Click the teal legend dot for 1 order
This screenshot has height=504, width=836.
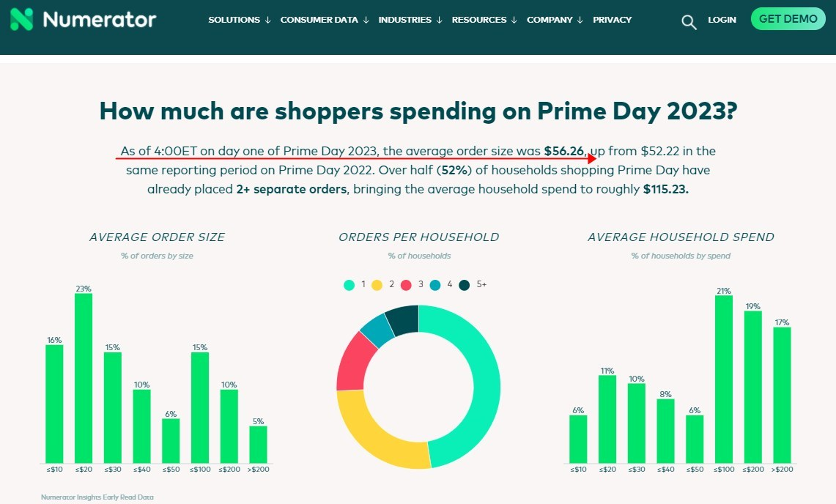(349, 285)
